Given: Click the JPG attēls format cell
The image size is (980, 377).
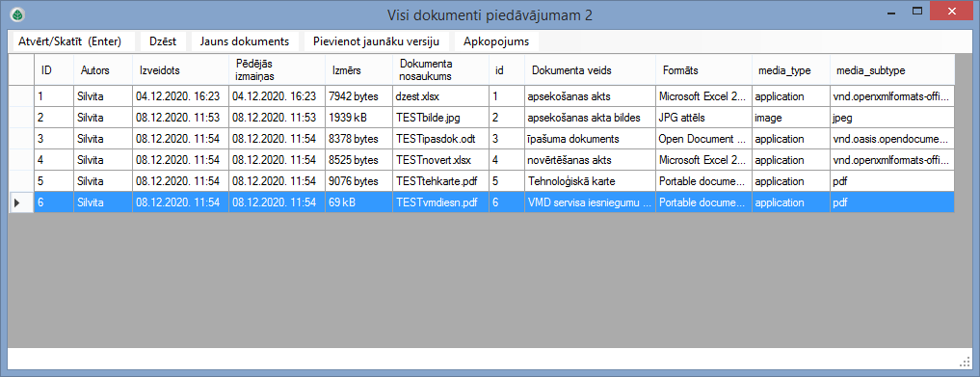Looking at the screenshot, I should pos(703,118).
